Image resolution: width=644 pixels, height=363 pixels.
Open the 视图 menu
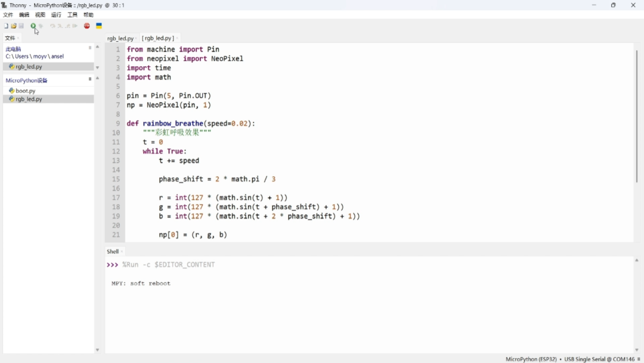click(41, 15)
